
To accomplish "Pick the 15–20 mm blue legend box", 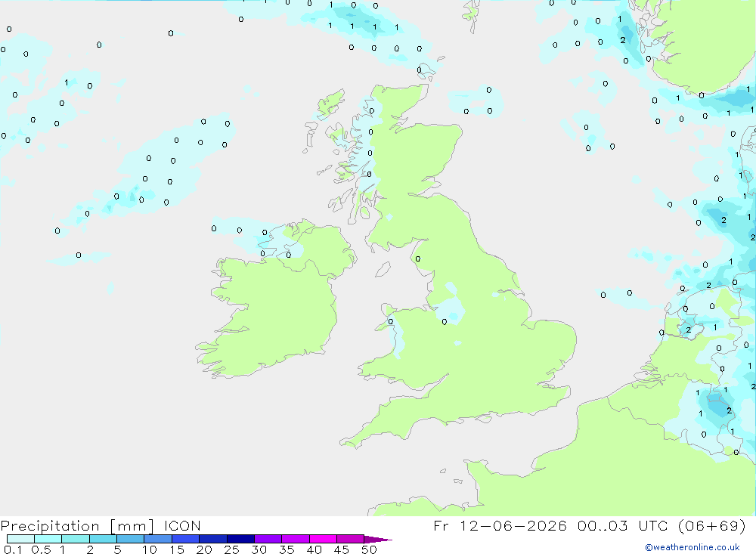I will [x=186, y=539].
